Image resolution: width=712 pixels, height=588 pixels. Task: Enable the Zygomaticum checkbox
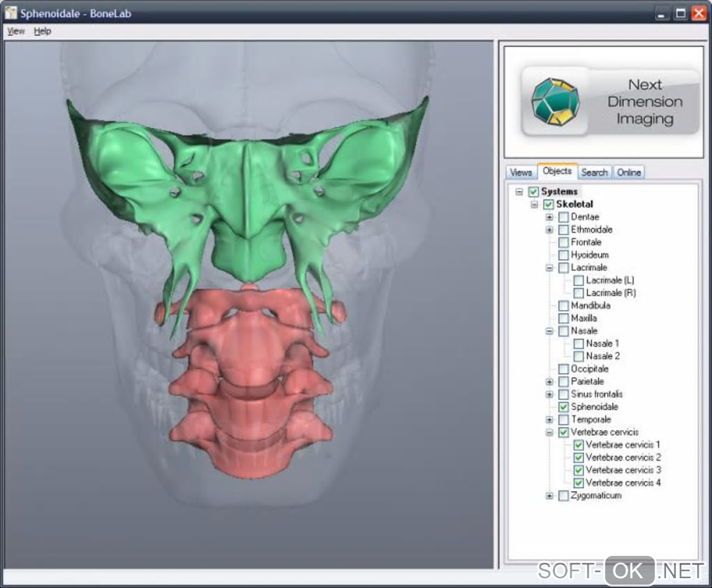563,496
